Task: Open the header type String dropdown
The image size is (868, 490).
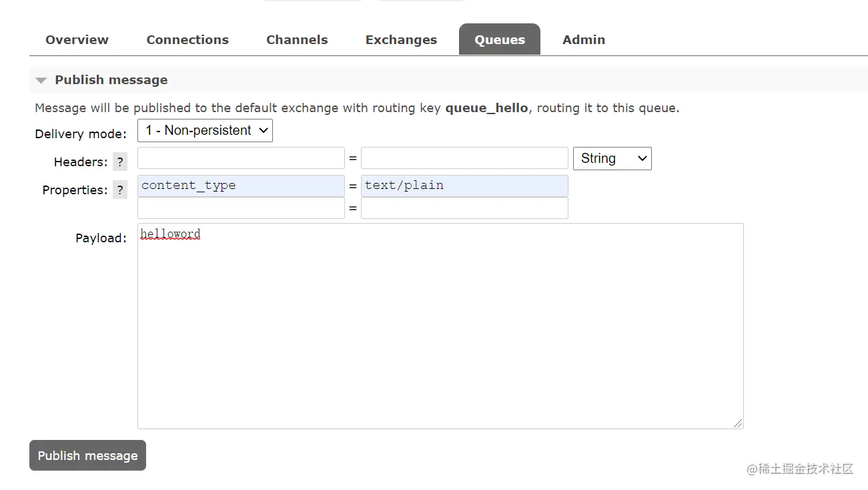Action: (612, 159)
